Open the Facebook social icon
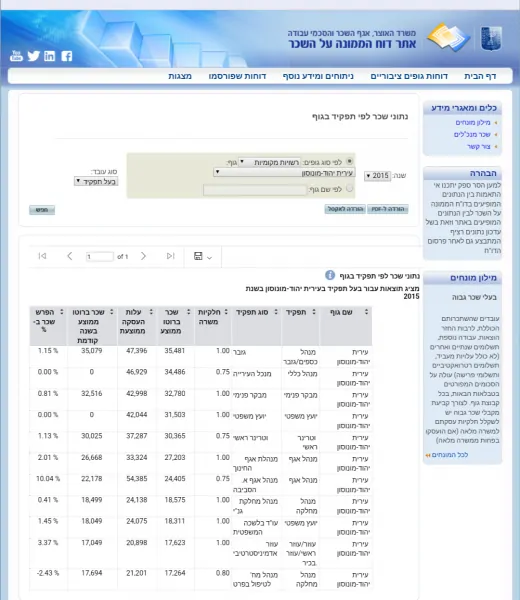Screen dimensions: 520x600 pyautogui.click(x=67, y=56)
